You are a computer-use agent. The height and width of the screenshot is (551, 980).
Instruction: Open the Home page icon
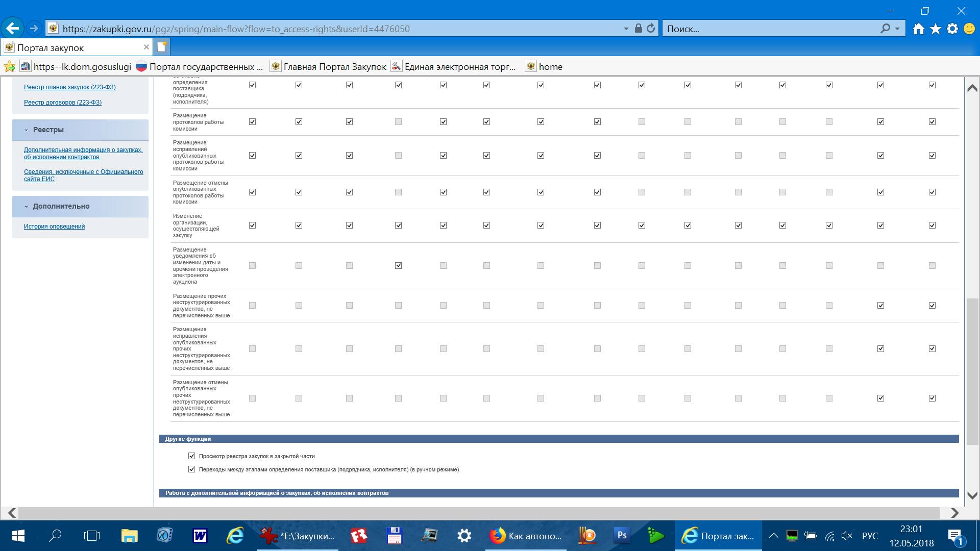click(918, 29)
